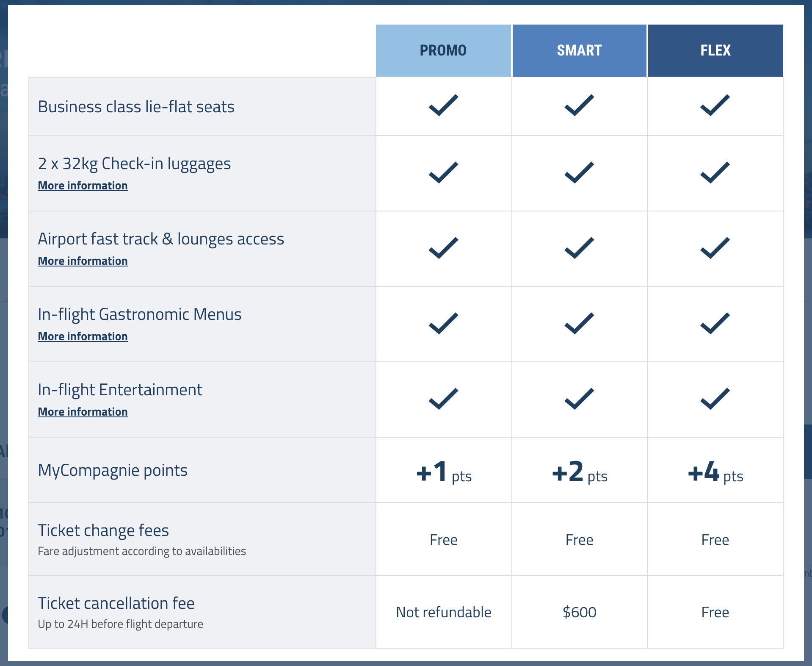Open More information under Airport fast track
This screenshot has height=666, width=812.
click(83, 261)
